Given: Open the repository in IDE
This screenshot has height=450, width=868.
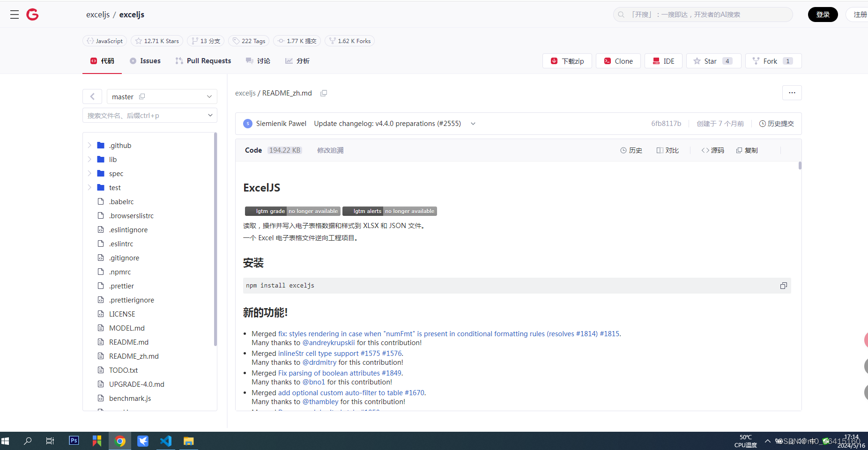Looking at the screenshot, I should [663, 61].
